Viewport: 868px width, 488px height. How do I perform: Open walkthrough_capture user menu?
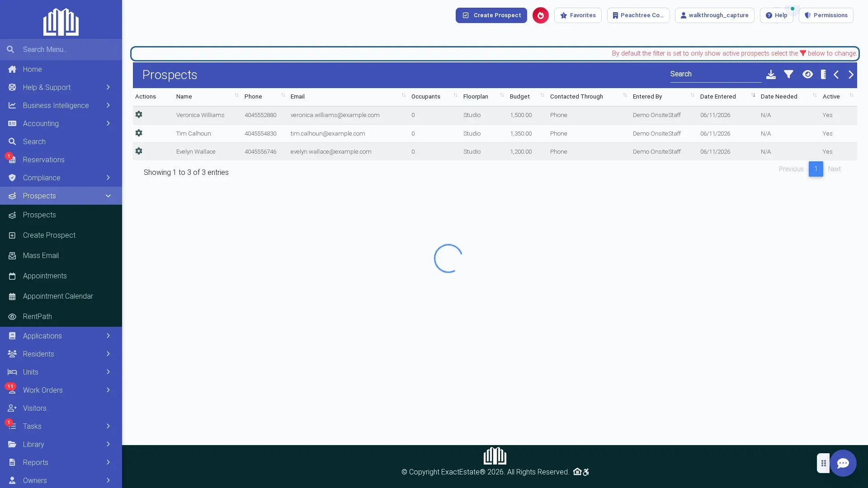point(714,15)
